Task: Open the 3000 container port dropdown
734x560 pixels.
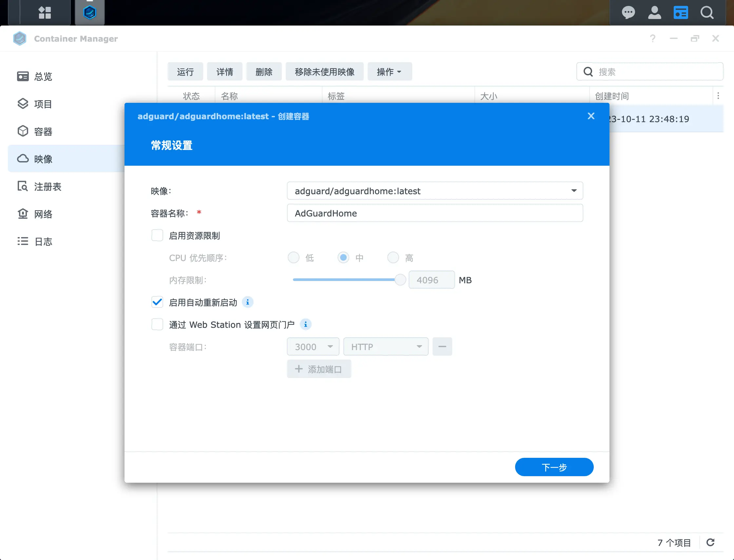Action: [x=313, y=347]
